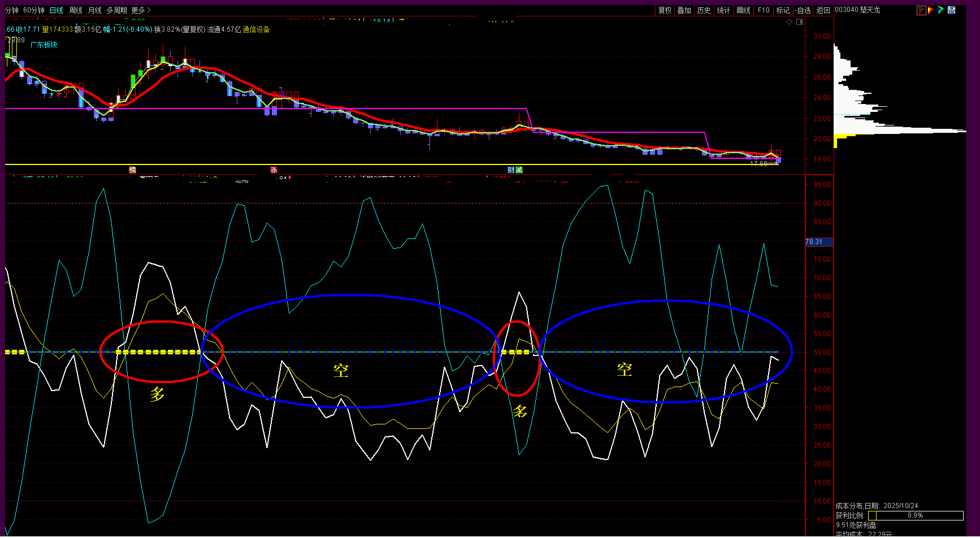Click the stock title 003040 楚天龙
Viewport: 980px width, 538px height.
pyautogui.click(x=857, y=10)
